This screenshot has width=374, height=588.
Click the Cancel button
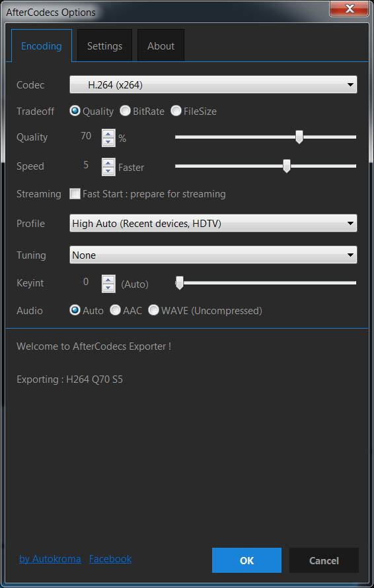pyautogui.click(x=324, y=560)
